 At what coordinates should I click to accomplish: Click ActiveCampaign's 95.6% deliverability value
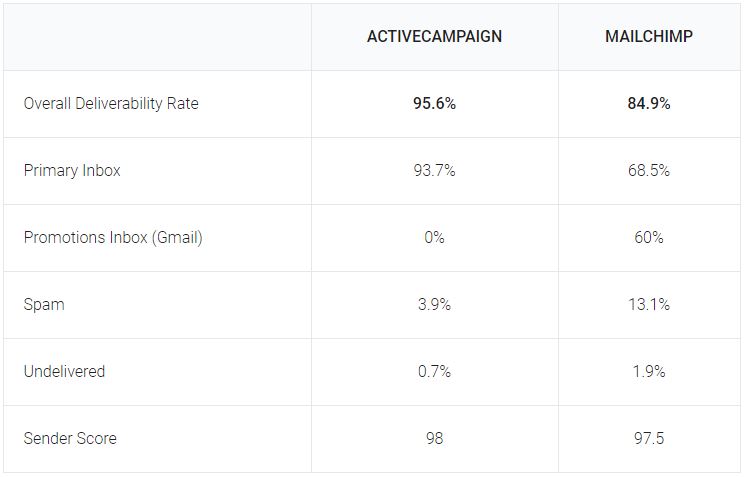pos(434,104)
